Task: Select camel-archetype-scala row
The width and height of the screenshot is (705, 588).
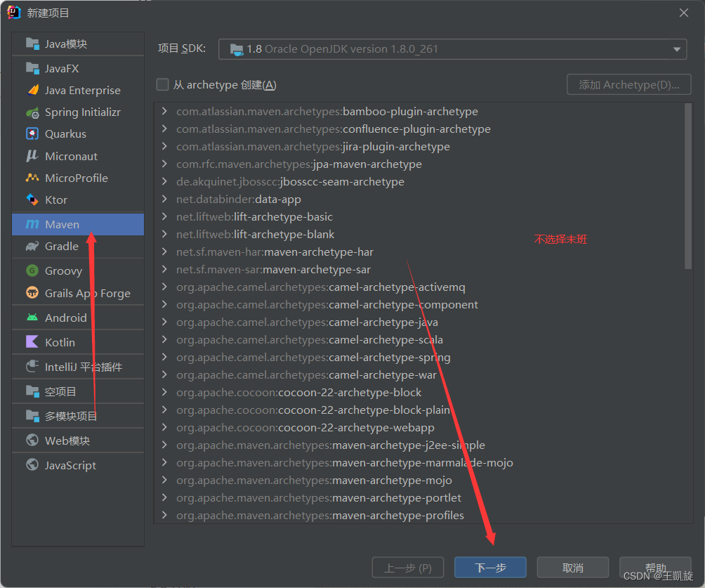Action: (x=419, y=339)
